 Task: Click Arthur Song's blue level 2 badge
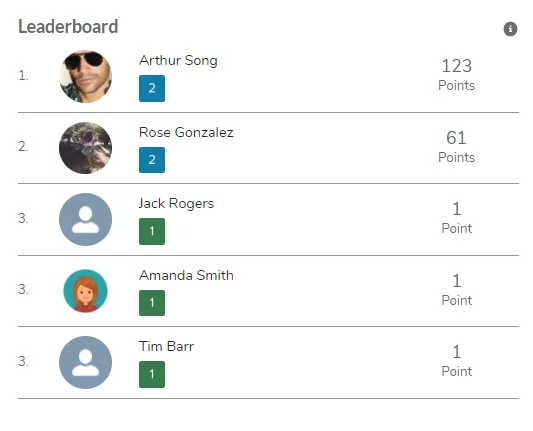click(x=152, y=88)
